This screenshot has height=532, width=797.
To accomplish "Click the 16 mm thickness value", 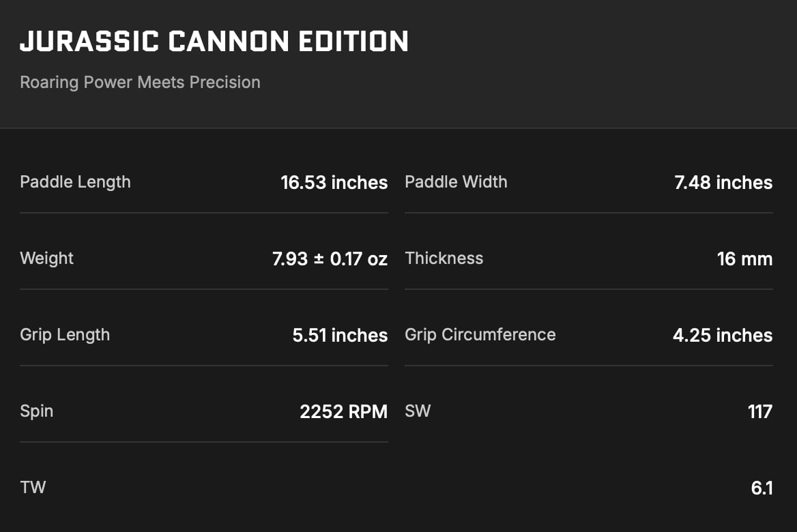I will 744,259.
